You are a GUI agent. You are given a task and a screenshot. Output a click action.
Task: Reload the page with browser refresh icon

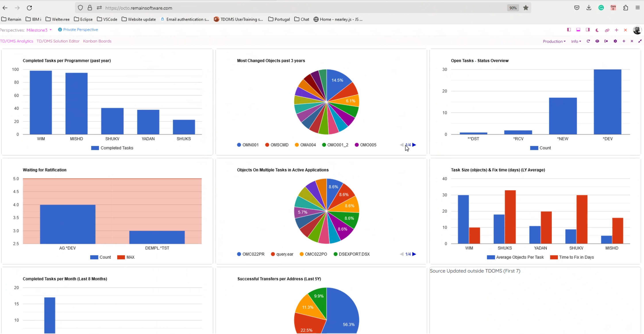[x=29, y=8]
